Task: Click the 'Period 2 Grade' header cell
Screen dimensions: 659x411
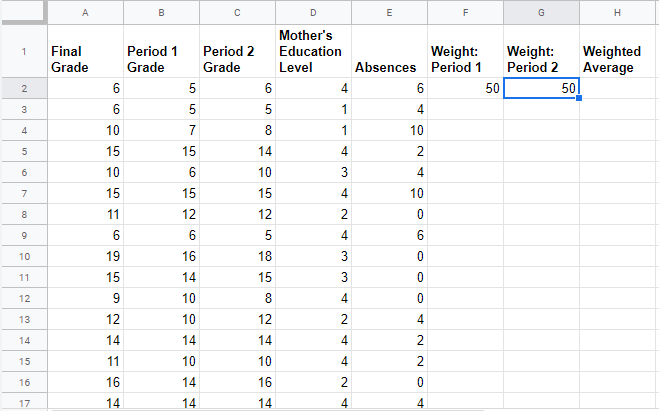Action: pos(237,51)
